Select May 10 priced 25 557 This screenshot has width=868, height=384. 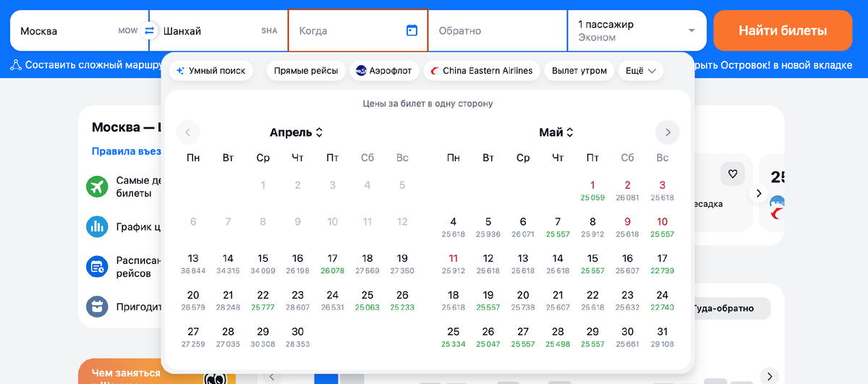click(x=662, y=227)
